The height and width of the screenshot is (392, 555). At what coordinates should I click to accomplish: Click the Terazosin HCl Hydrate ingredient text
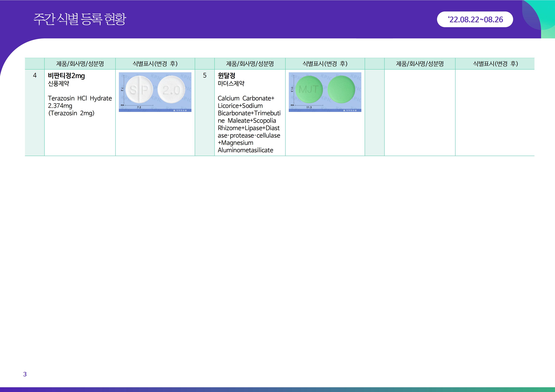coord(80,98)
